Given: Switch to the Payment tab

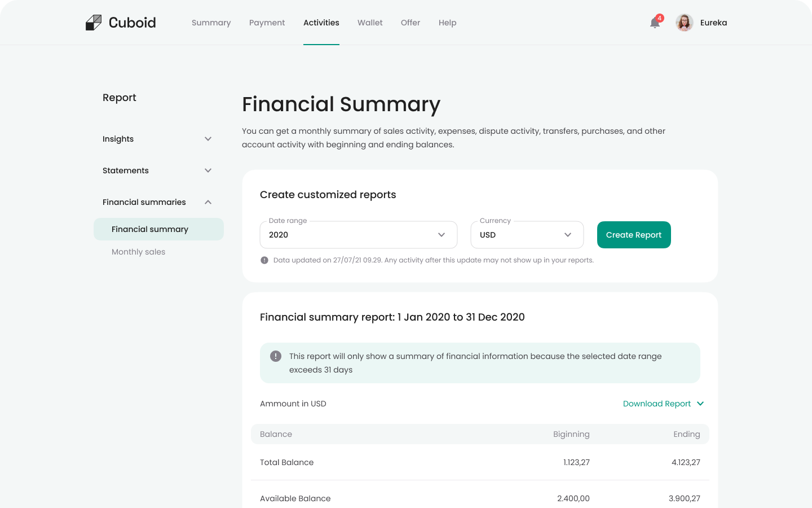Looking at the screenshot, I should tap(267, 23).
